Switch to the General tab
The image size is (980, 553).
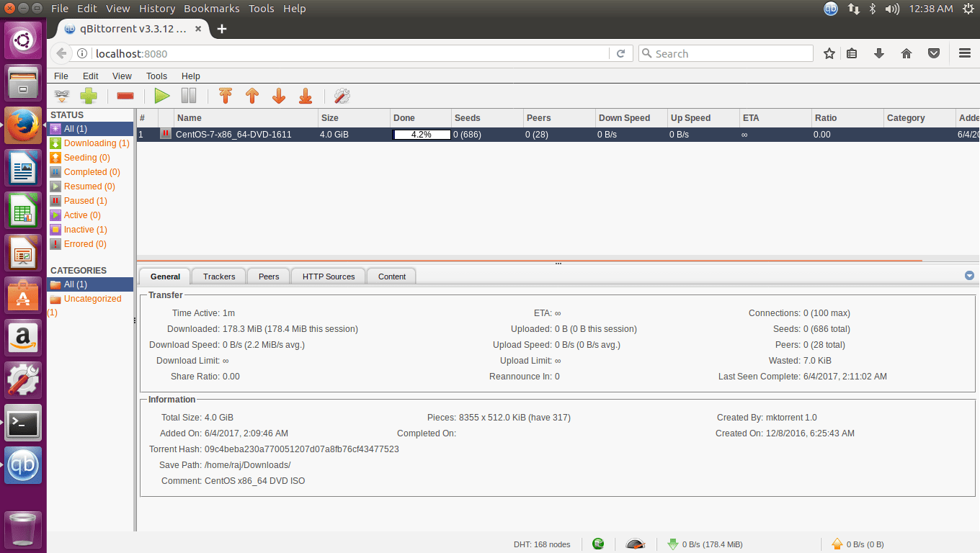(x=165, y=276)
